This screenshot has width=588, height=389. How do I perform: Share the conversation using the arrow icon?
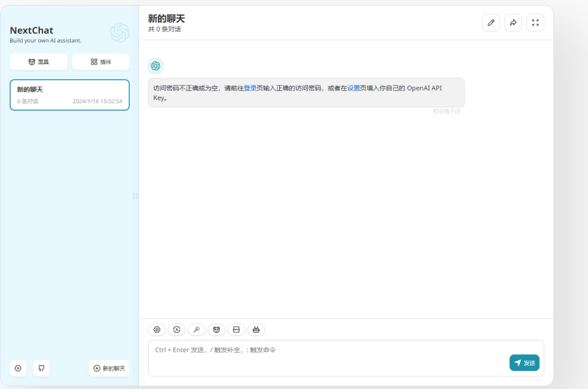(513, 23)
